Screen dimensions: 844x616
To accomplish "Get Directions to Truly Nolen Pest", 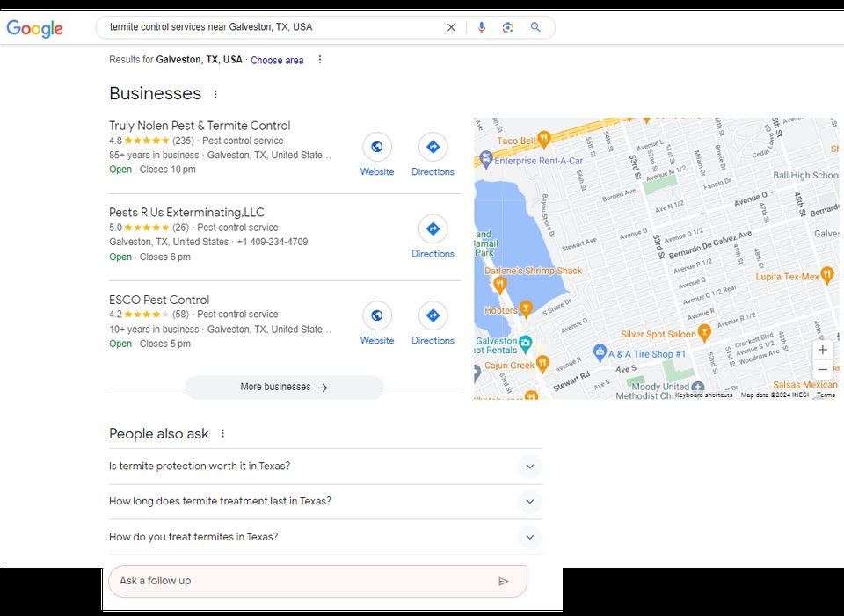I will click(x=433, y=147).
